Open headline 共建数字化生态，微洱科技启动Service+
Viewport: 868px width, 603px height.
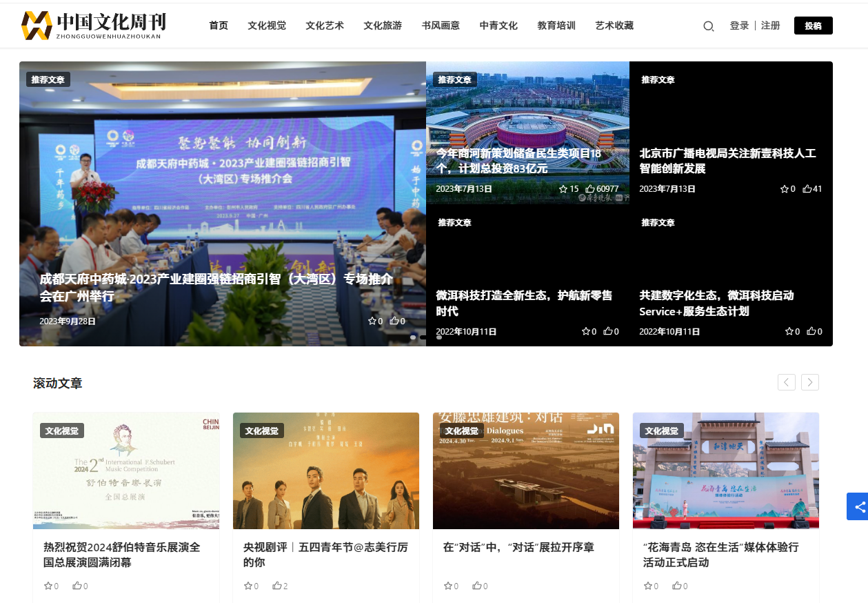click(716, 304)
